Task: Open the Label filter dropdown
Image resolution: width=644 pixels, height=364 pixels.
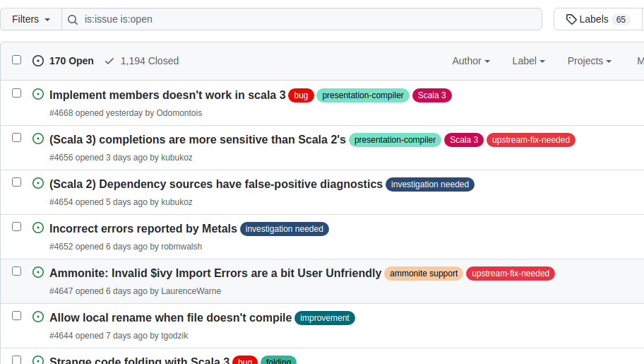Action: point(528,61)
